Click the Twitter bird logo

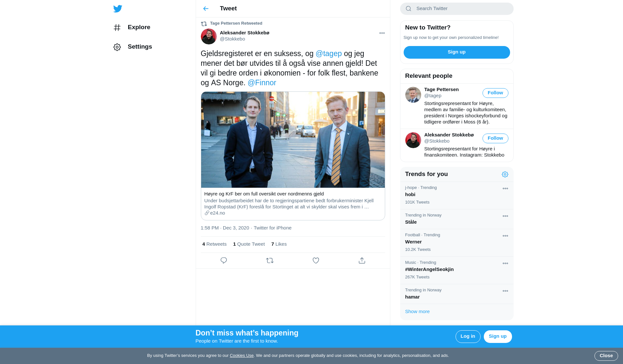tap(118, 9)
